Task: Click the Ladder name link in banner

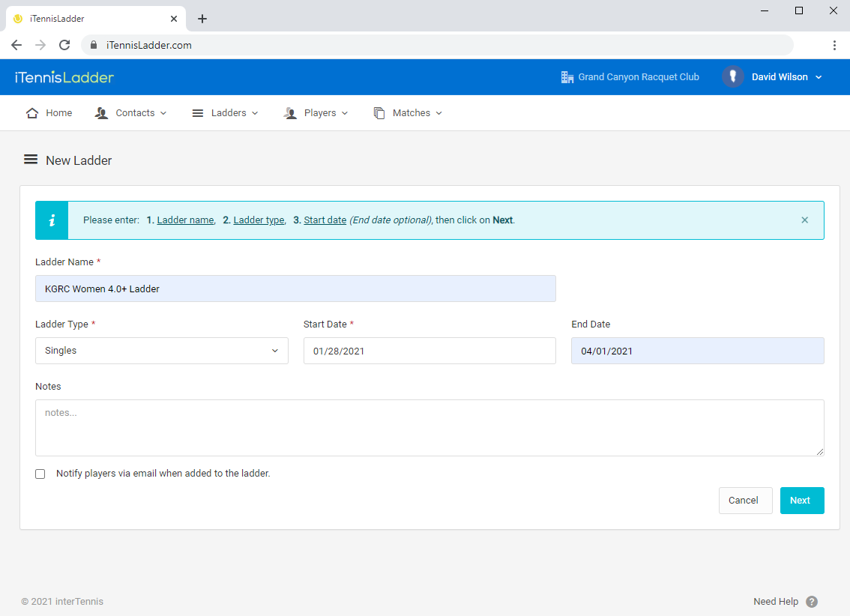Action: [185, 220]
